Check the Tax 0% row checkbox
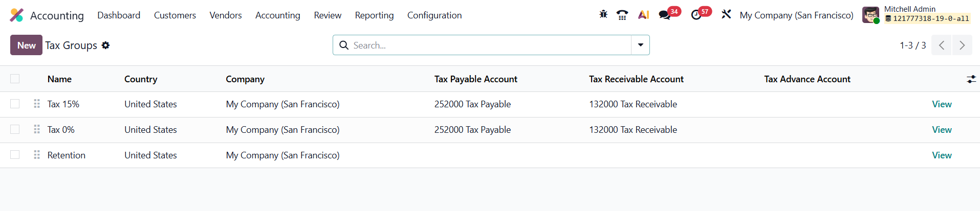The image size is (980, 211). (x=15, y=129)
